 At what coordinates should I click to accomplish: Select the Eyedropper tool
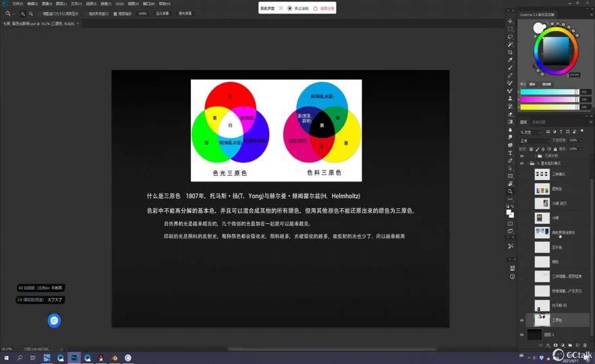pyautogui.click(x=511, y=60)
